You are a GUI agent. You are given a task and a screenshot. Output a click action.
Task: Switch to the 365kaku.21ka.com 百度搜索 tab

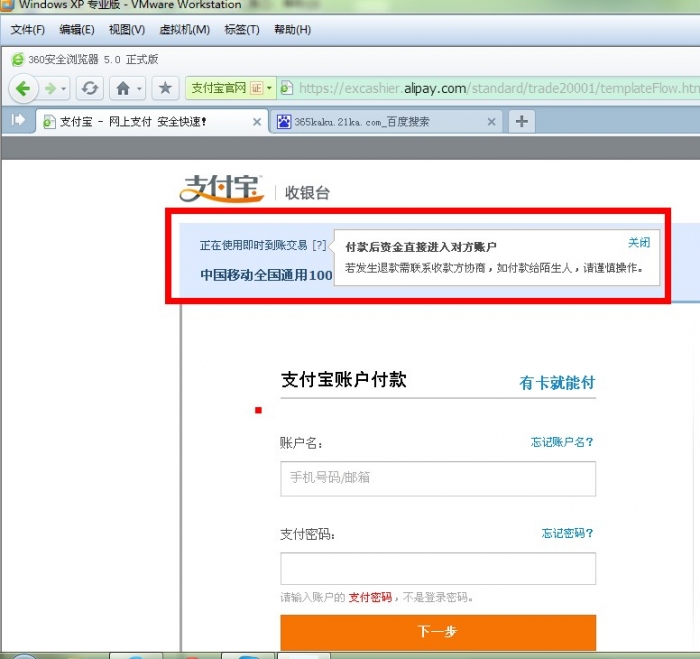(x=386, y=121)
